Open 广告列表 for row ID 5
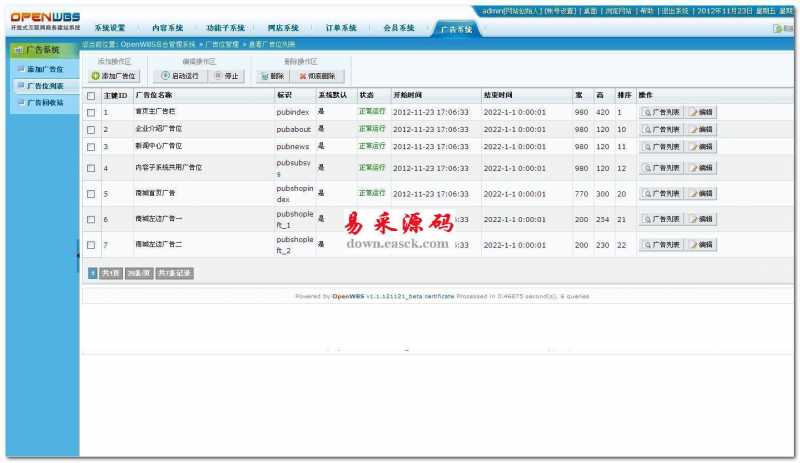This screenshot has width=800, height=463. 661,193
